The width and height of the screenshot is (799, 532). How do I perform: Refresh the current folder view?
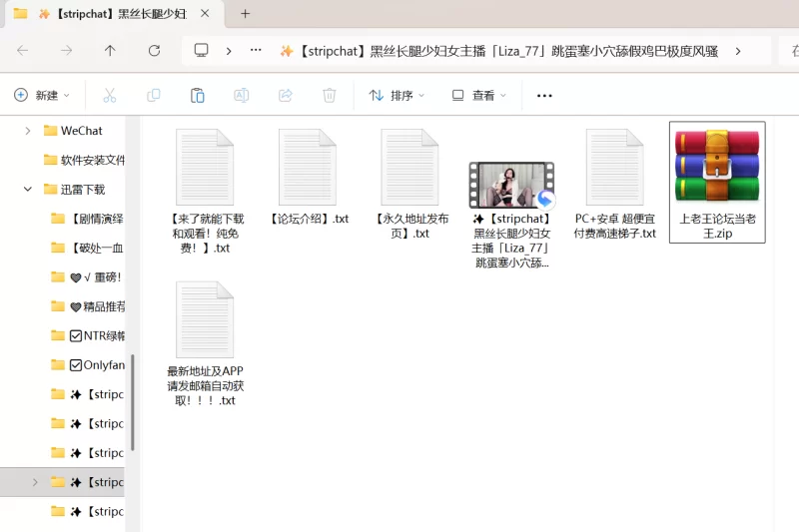tap(154, 50)
